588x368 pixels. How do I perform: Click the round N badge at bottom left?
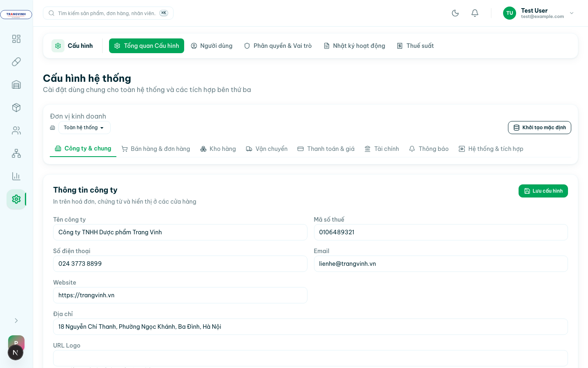[x=16, y=352]
